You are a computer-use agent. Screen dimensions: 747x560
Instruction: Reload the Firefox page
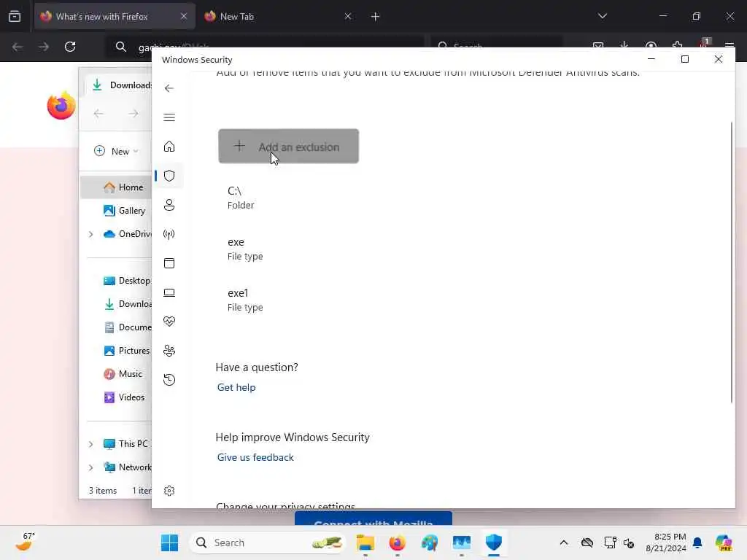point(70,47)
